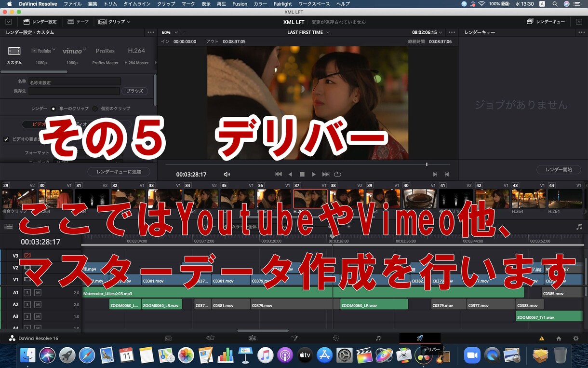Viewport: 588px width, 368px height.
Task: Mute audio track A2
Action: [38, 305]
